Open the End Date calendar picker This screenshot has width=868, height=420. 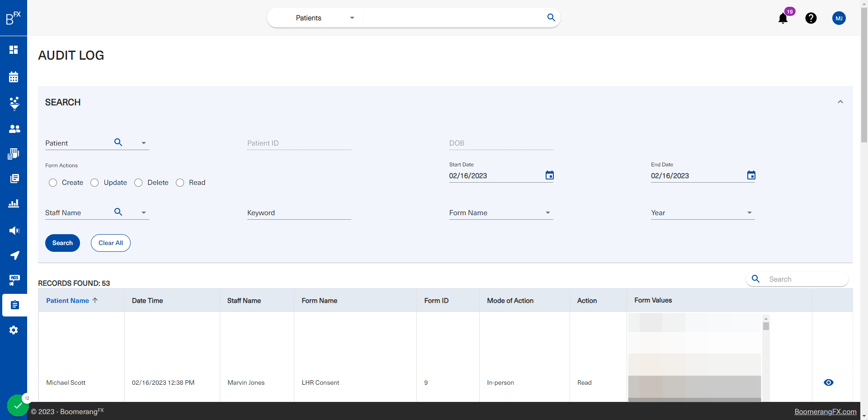click(x=751, y=175)
